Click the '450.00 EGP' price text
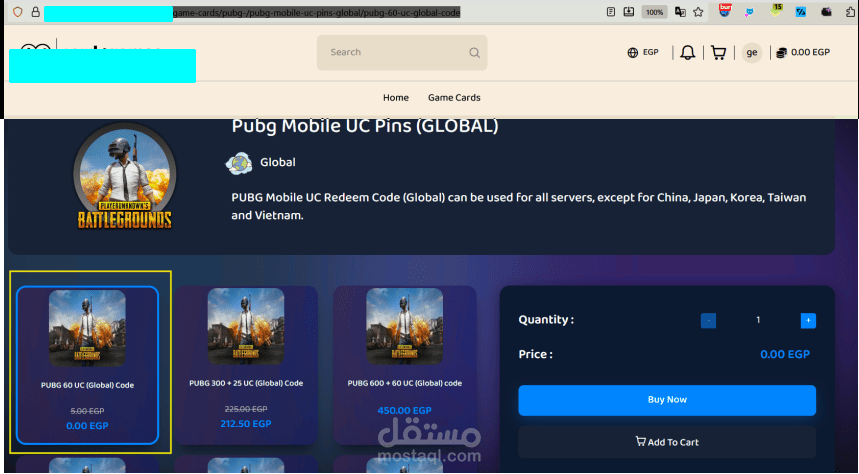The height and width of the screenshot is (474, 859). [x=405, y=410]
